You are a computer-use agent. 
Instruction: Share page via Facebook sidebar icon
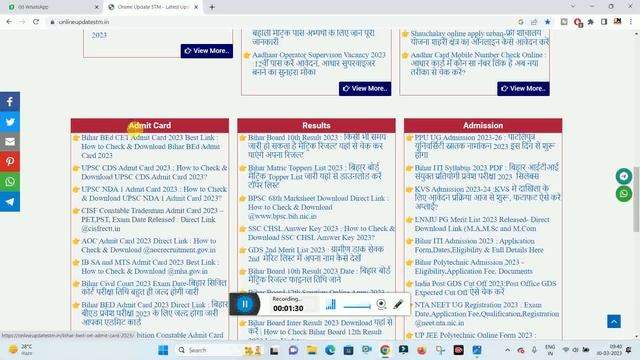(x=10, y=102)
